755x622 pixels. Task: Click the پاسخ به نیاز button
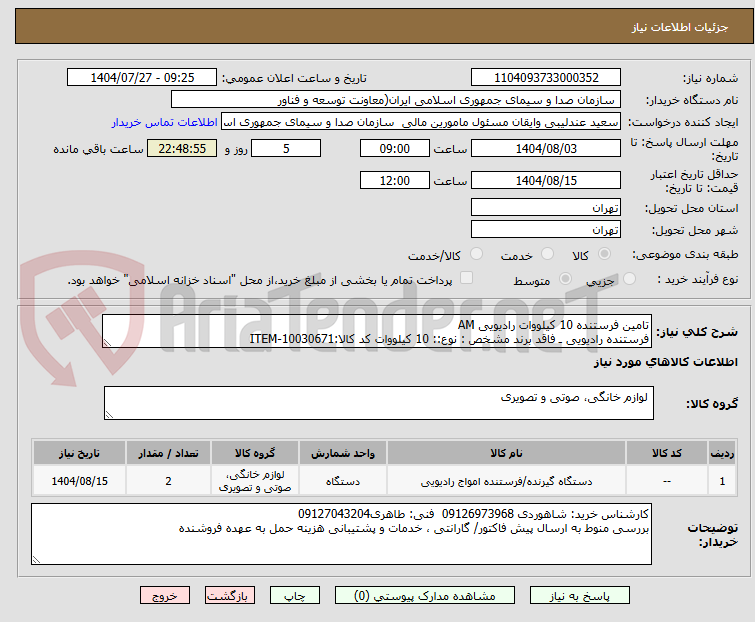click(579, 596)
